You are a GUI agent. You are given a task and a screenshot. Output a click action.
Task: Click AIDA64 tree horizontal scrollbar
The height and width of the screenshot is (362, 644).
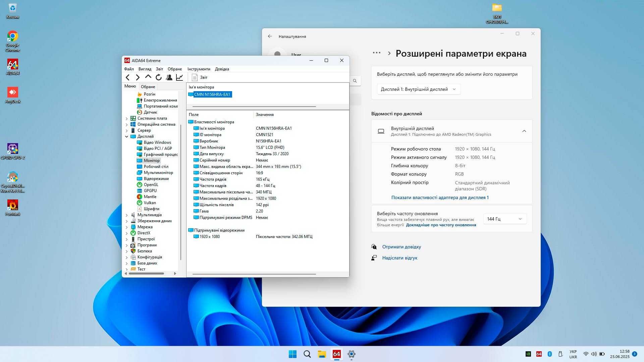146,274
